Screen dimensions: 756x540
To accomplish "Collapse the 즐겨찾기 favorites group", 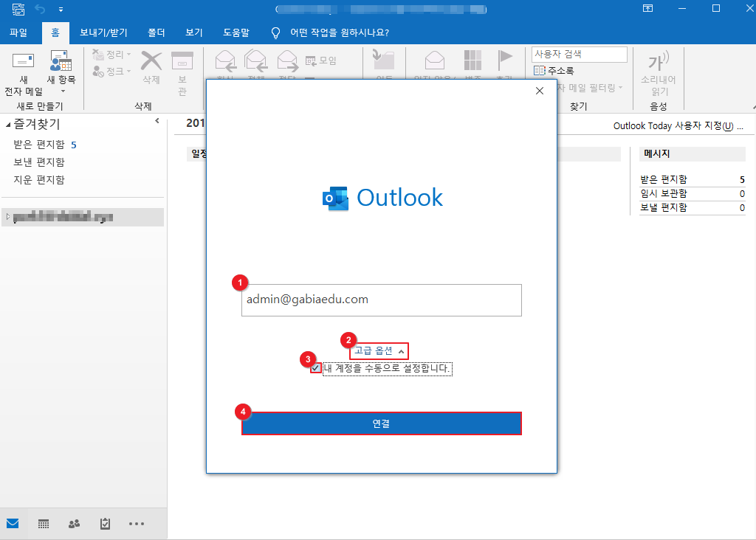I will point(7,125).
